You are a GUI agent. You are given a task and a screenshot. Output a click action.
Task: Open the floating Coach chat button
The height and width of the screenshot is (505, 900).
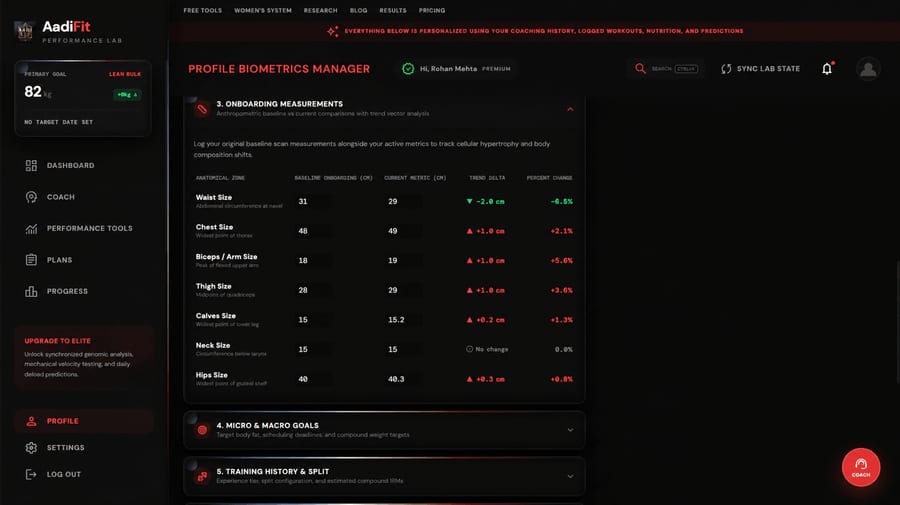click(x=860, y=467)
